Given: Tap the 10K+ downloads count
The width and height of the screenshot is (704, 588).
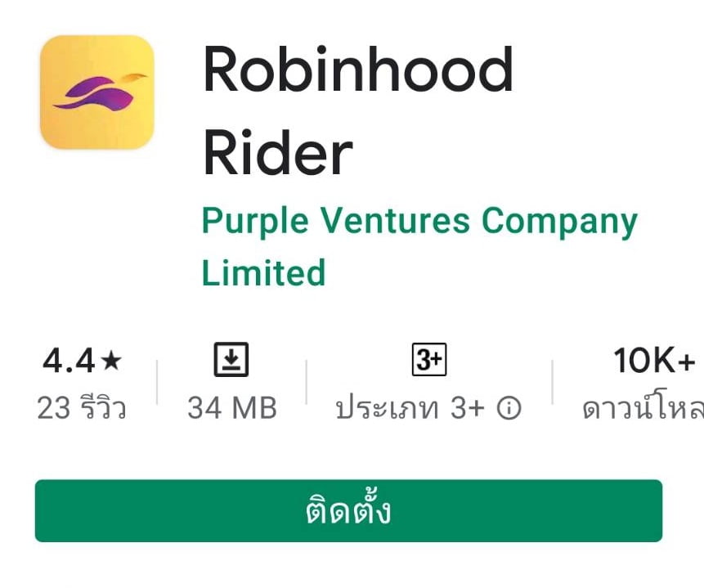Looking at the screenshot, I should tap(654, 361).
